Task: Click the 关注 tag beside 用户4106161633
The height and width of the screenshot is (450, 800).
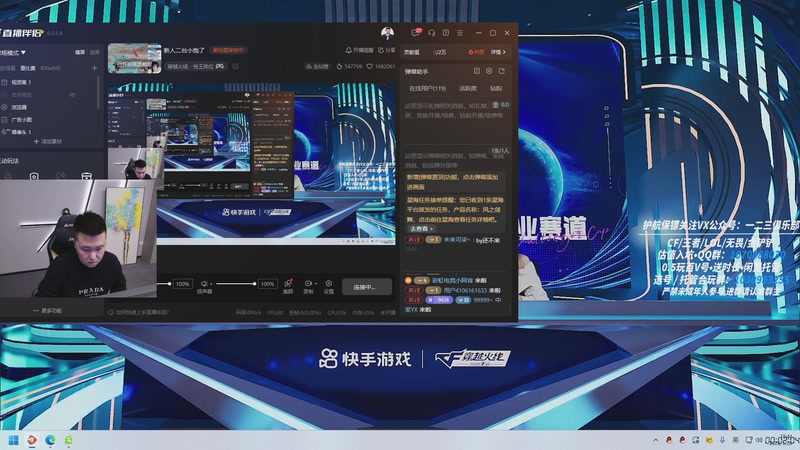Action: pyautogui.click(x=414, y=290)
